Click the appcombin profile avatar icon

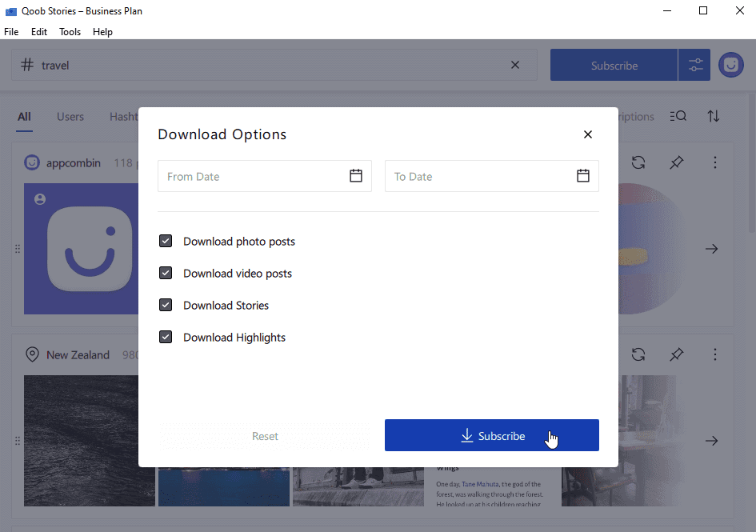(x=32, y=162)
